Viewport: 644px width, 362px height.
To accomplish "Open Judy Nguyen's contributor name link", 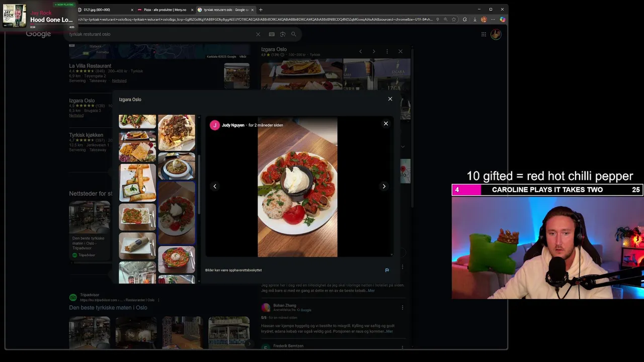I will pos(233,125).
